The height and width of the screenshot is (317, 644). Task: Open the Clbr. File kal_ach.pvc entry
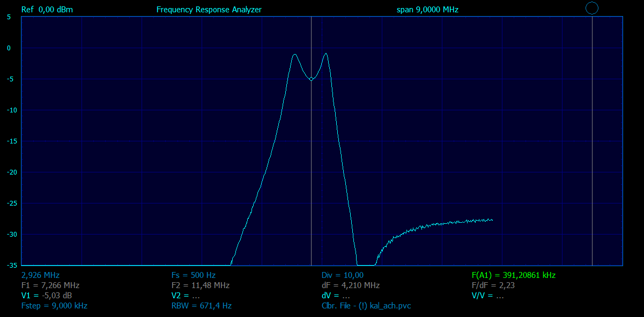tap(366, 306)
